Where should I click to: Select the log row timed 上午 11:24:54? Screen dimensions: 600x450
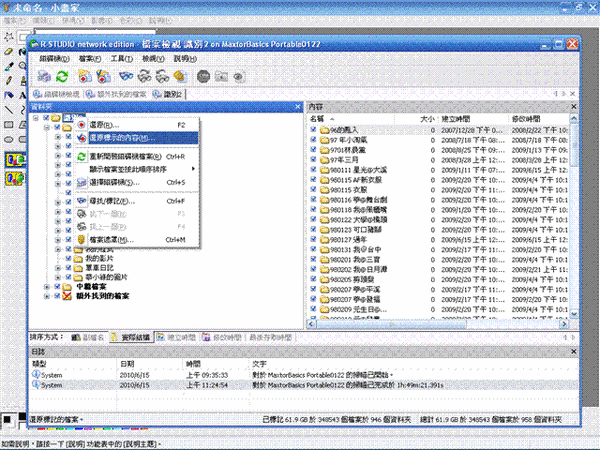point(303,385)
